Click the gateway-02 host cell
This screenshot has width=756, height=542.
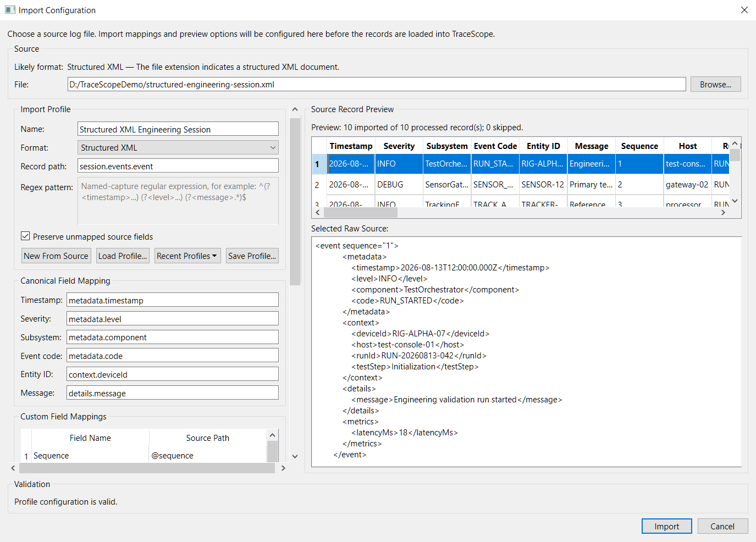(687, 185)
